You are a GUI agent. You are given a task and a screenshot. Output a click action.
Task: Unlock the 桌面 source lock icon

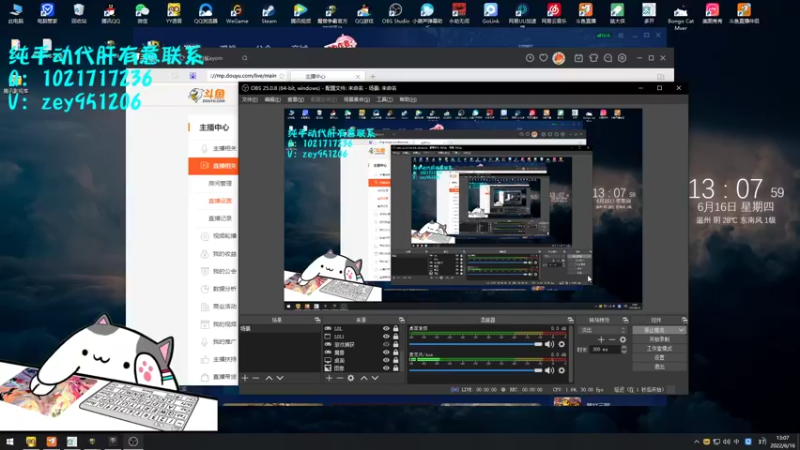point(395,360)
